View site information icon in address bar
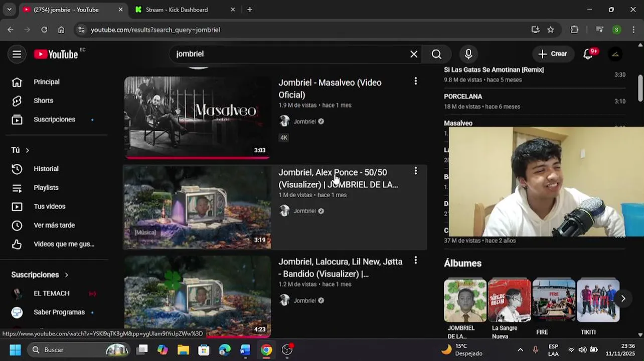The height and width of the screenshot is (361, 644). (x=82, y=30)
